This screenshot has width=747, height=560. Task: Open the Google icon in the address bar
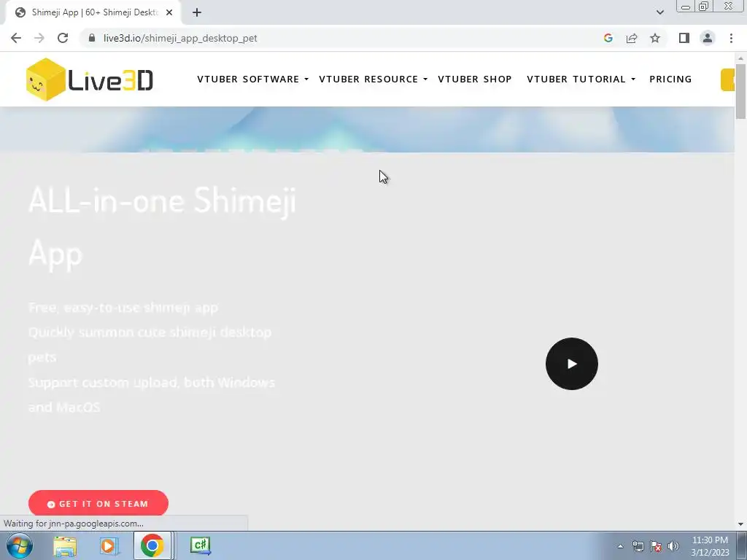click(x=608, y=38)
